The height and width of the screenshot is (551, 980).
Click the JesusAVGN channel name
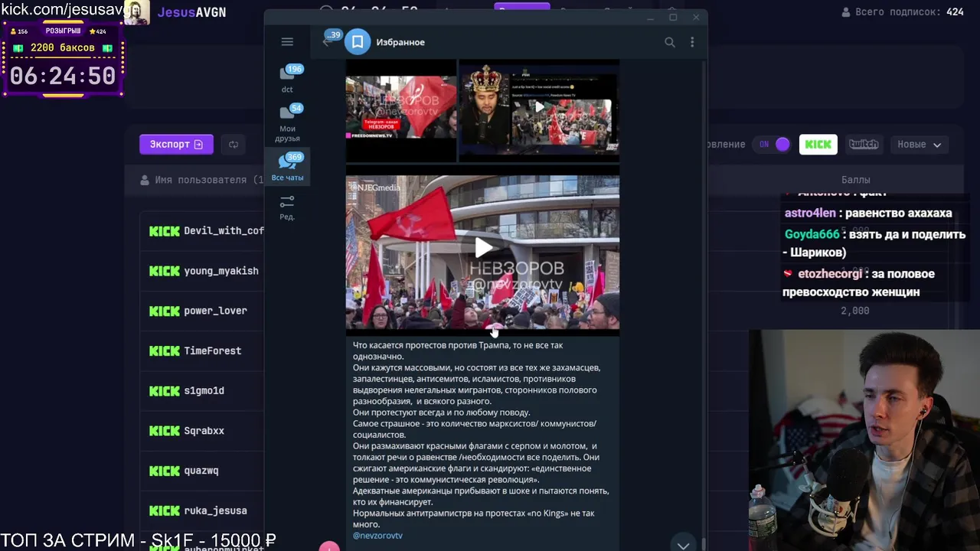click(x=191, y=12)
